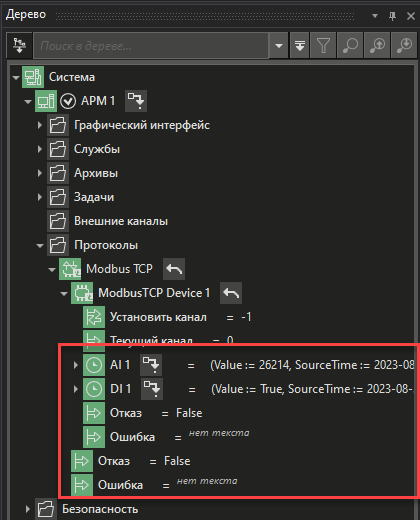Click the ModbusTCP Device 1 chip icon
Screen dimensions: 420x520
[x=82, y=293]
